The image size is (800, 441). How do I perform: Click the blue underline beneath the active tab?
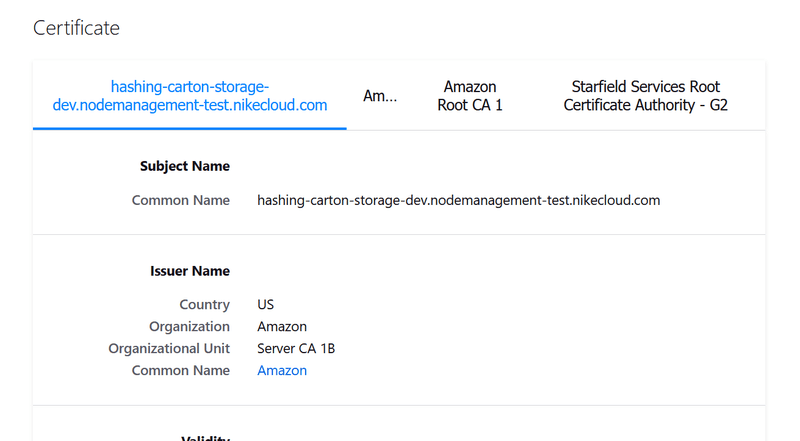pyautogui.click(x=190, y=128)
